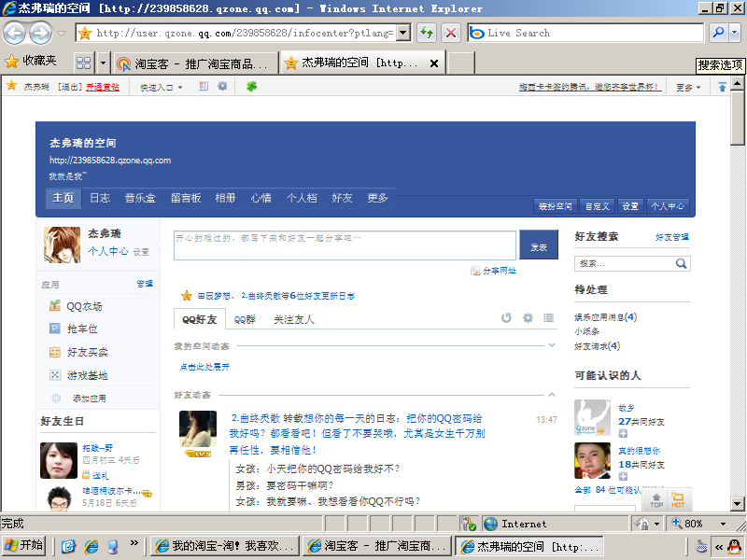Click the 发表 post button
This screenshot has height=560, width=747.
coord(539,245)
